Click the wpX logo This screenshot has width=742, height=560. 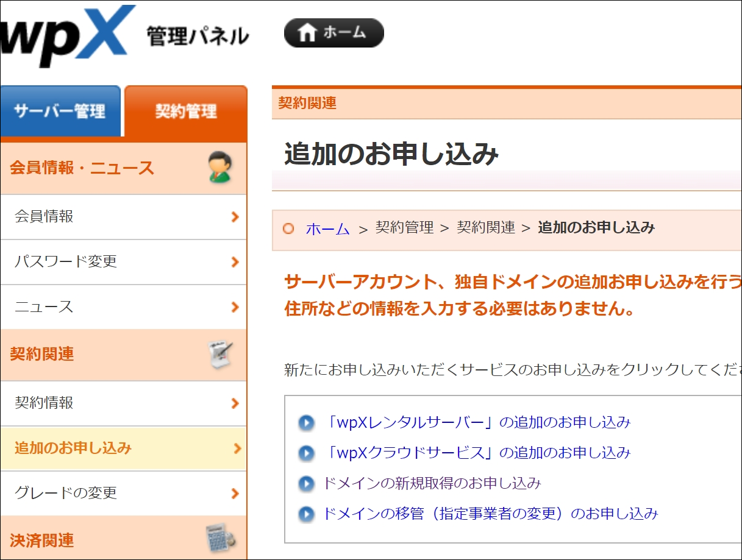pos(68,37)
